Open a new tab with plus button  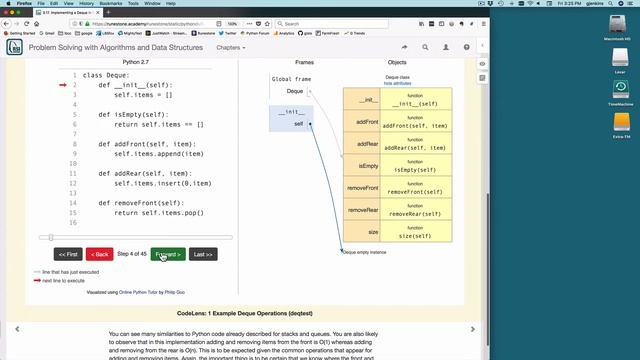(108, 12)
